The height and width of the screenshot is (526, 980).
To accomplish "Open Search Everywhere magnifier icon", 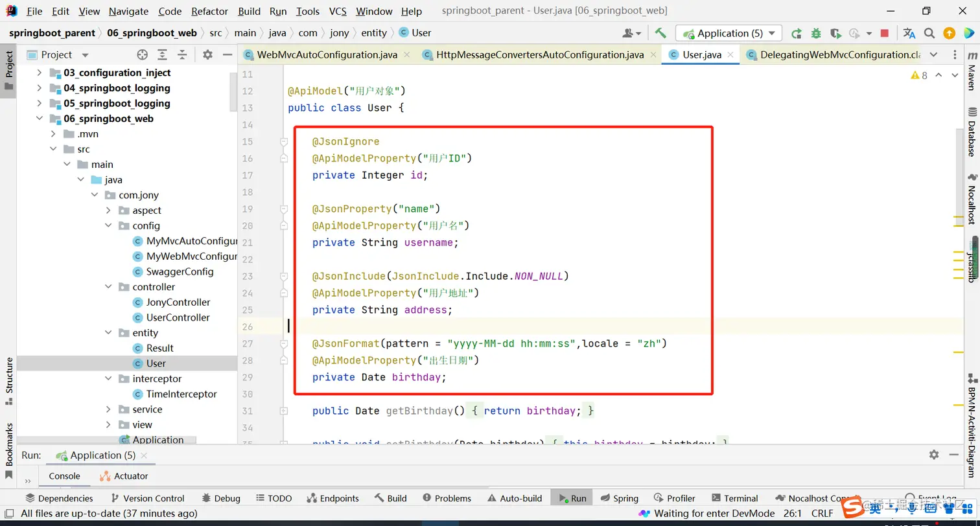I will coord(929,33).
